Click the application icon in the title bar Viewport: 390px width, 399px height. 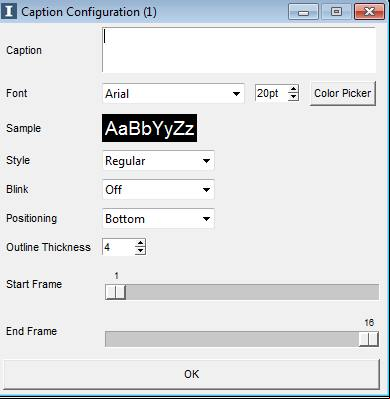point(9,11)
